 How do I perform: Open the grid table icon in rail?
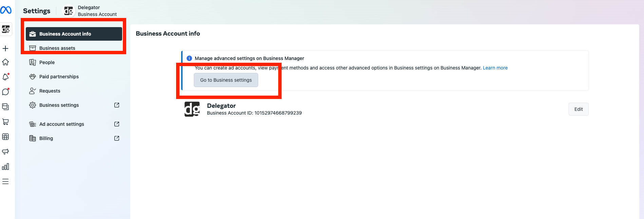[5, 137]
